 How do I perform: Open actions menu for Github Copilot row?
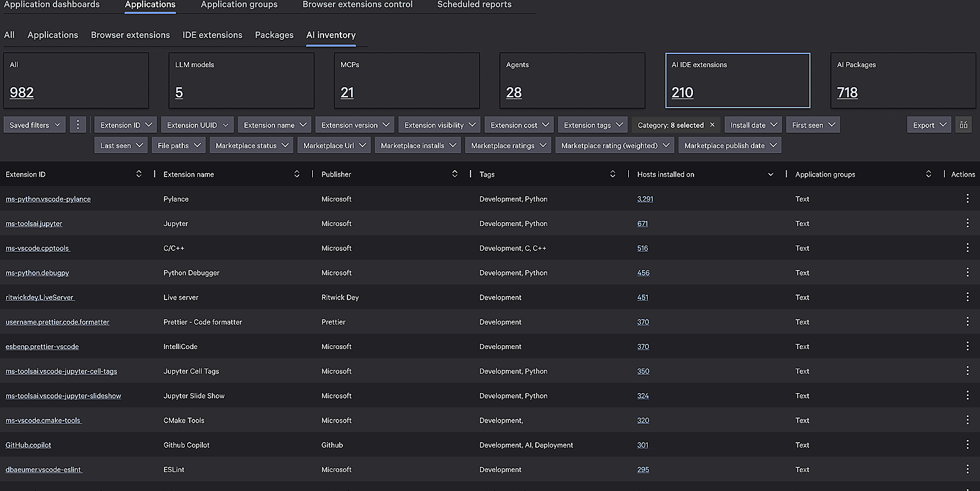967,445
